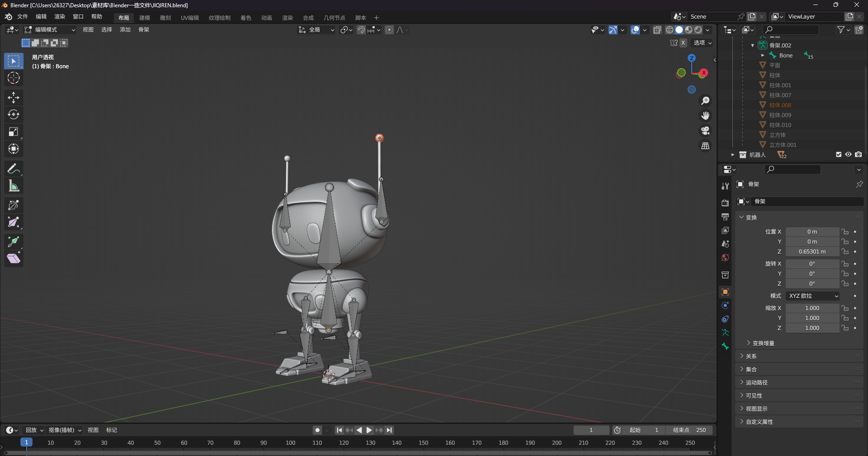Open the 选项 options dropdown
868x456 pixels.
(x=703, y=43)
